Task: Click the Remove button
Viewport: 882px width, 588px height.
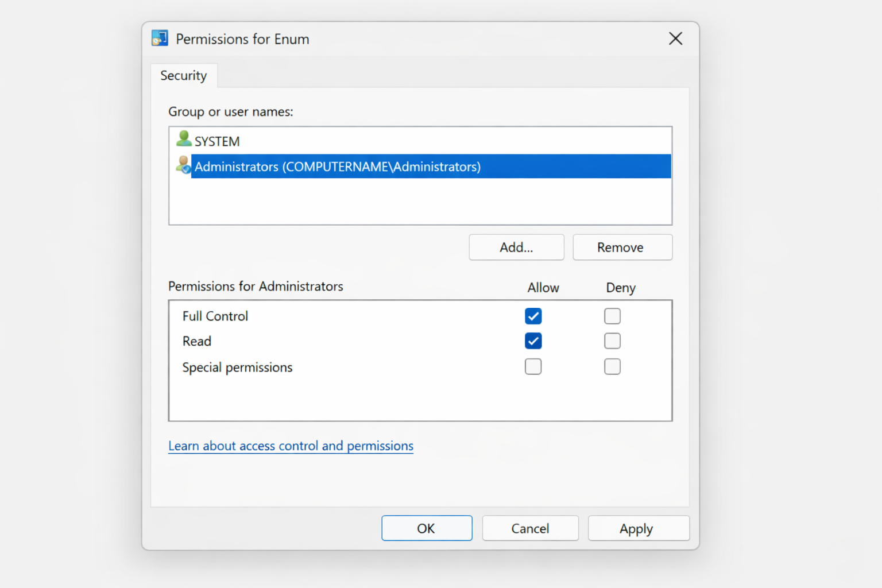Action: [x=622, y=247]
